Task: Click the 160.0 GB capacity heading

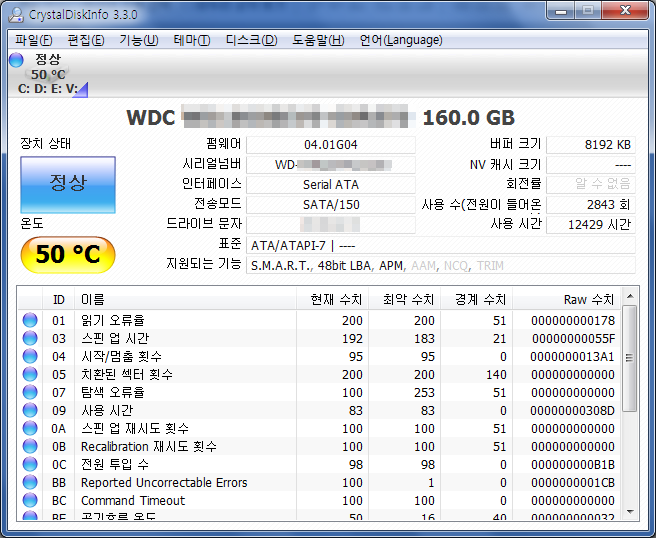Action: [x=469, y=118]
